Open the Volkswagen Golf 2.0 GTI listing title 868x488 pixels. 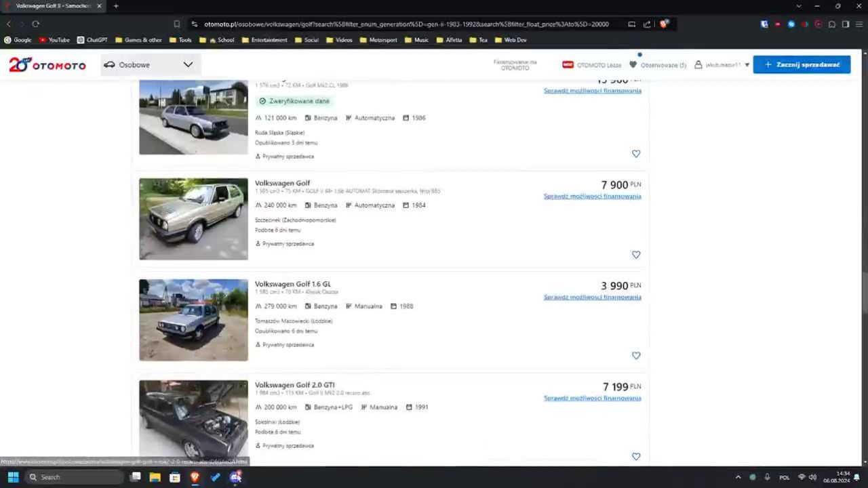295,385
